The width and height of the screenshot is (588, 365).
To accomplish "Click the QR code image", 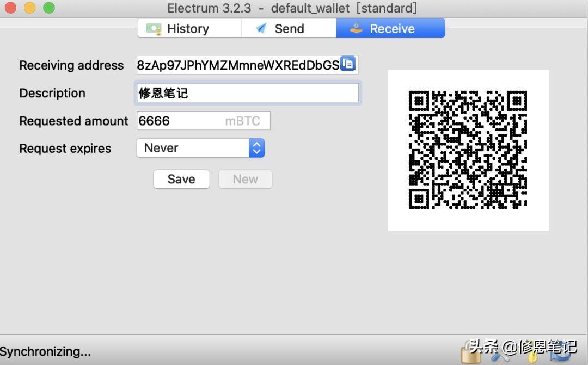I will pos(468,150).
